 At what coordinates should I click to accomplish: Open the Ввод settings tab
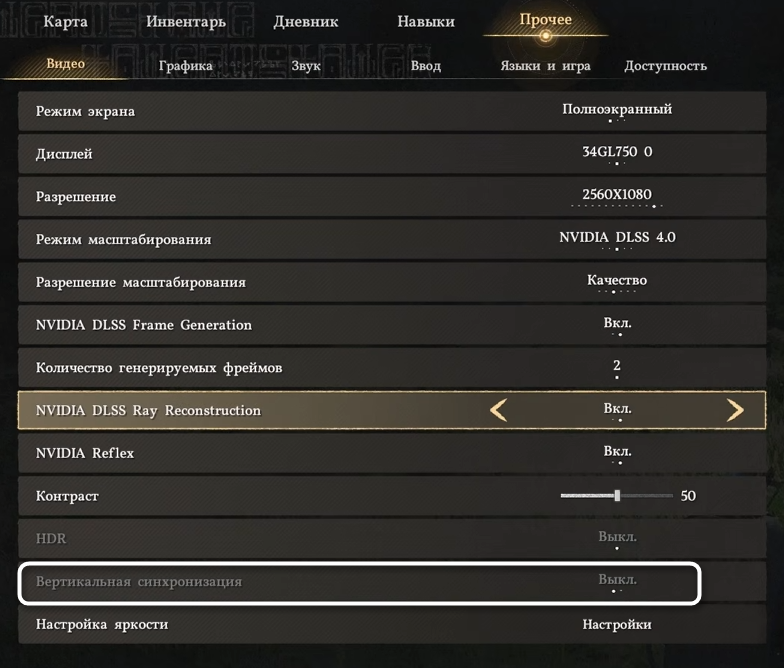coord(426,66)
